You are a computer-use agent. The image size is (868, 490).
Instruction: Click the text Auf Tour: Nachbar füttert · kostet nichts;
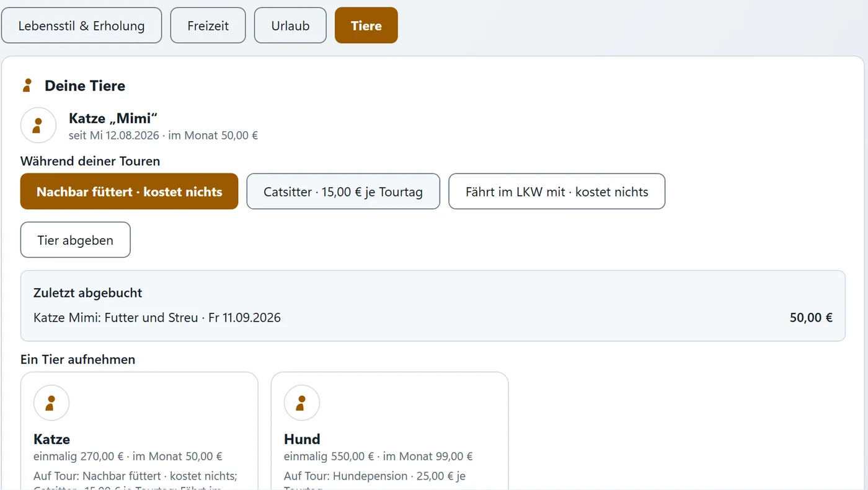(136, 476)
